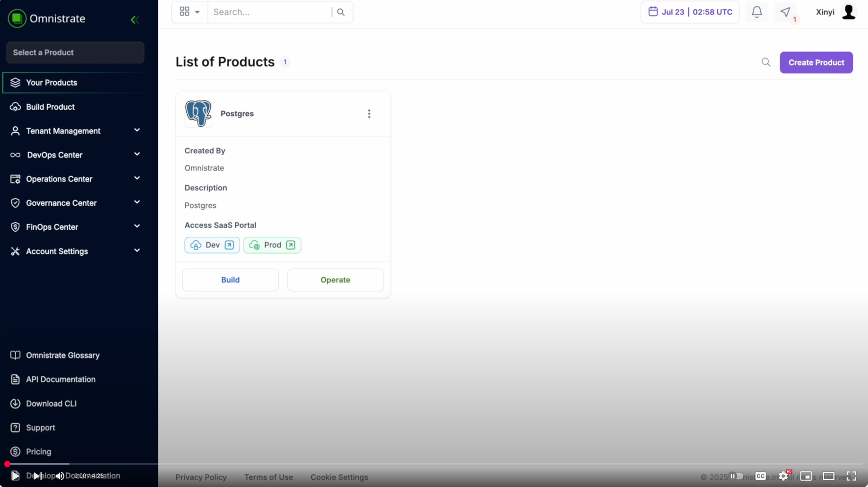This screenshot has height=487, width=868.
Task: Click the paper-plane announcements icon
Action: tap(785, 12)
